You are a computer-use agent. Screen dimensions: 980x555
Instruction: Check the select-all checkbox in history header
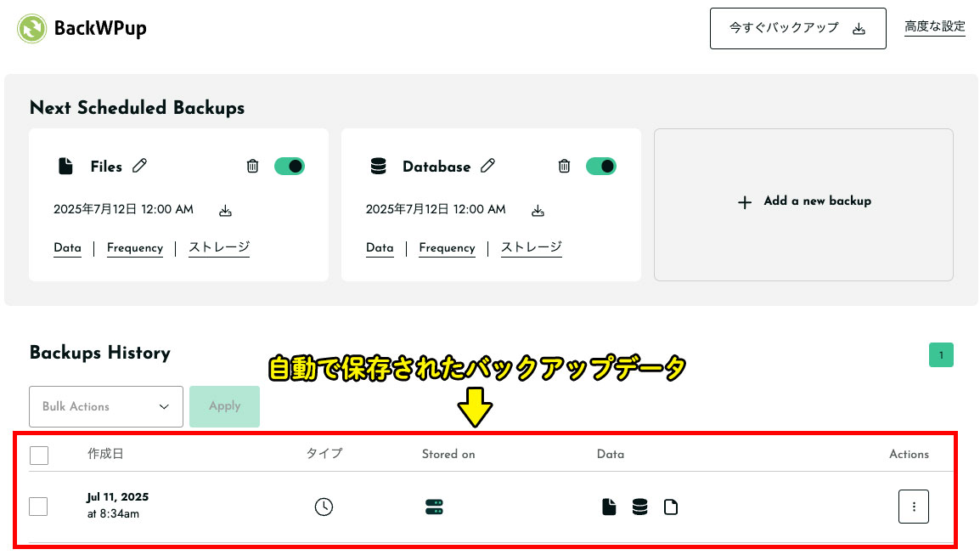pos(39,455)
